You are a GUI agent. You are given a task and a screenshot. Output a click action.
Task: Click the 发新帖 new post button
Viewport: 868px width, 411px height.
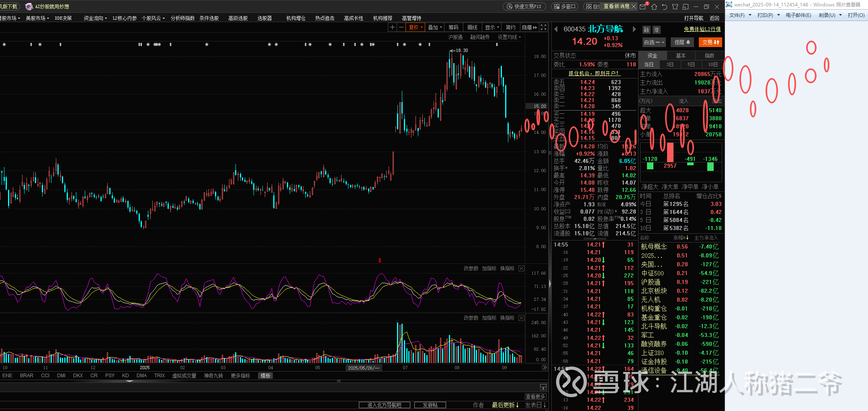click(x=430, y=405)
